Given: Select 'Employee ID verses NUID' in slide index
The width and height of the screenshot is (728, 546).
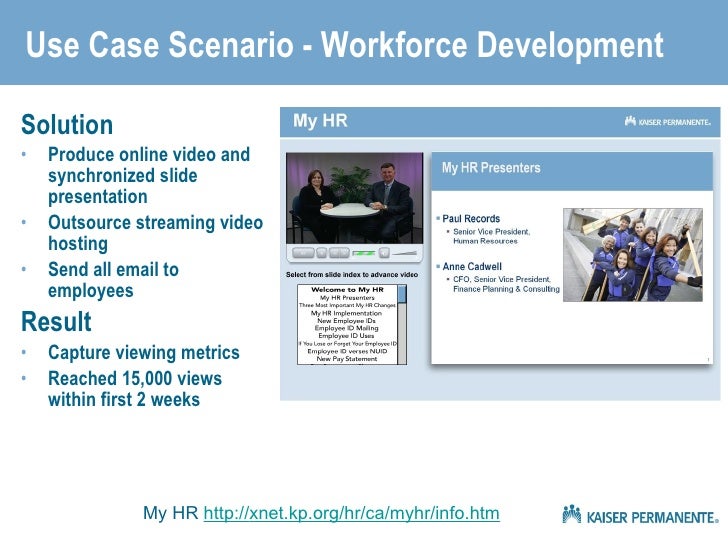Looking at the screenshot, I should [x=347, y=351].
